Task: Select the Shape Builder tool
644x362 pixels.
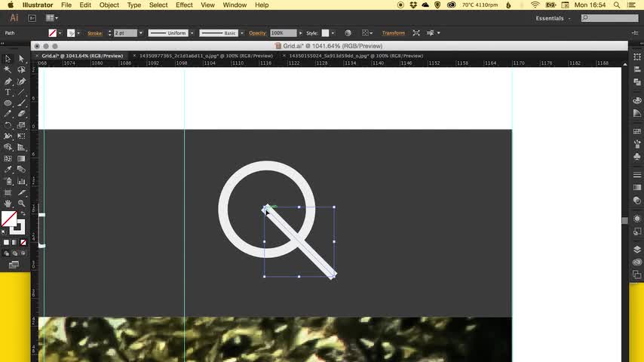Action: click(x=8, y=147)
